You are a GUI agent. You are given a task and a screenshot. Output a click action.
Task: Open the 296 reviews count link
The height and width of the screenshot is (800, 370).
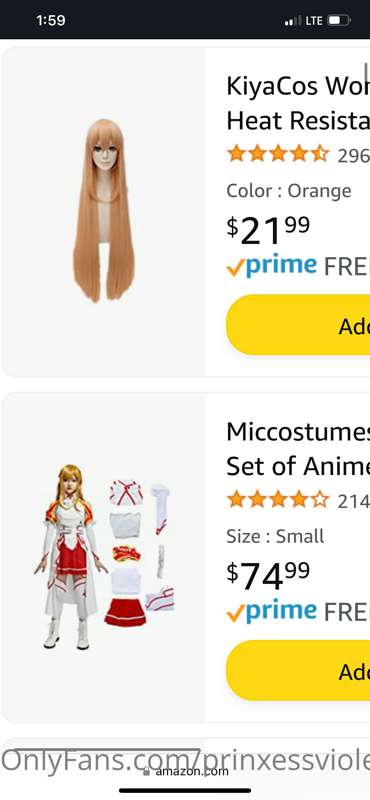coord(353,155)
